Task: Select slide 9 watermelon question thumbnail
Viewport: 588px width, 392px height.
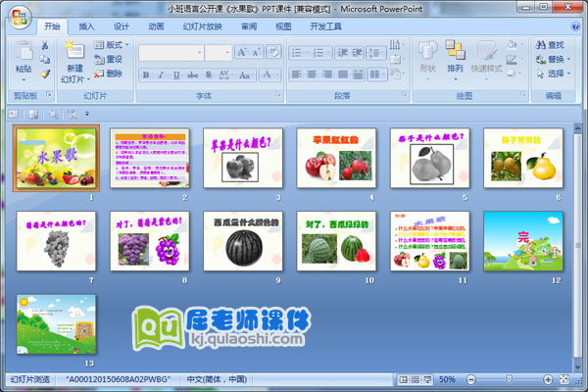Action: (243, 241)
